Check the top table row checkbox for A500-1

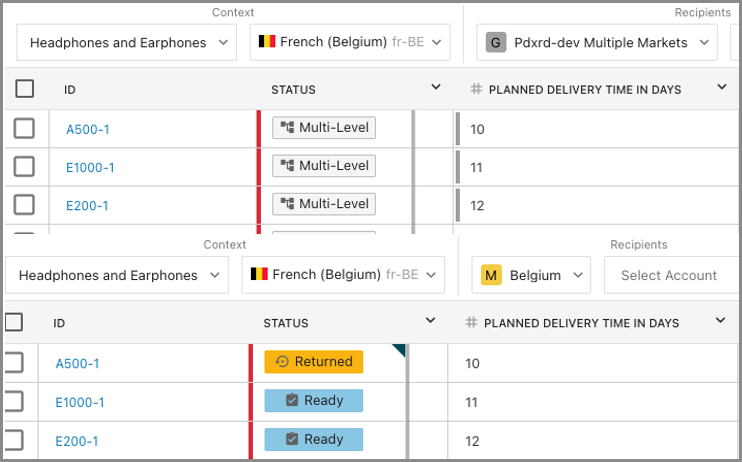[x=25, y=128]
